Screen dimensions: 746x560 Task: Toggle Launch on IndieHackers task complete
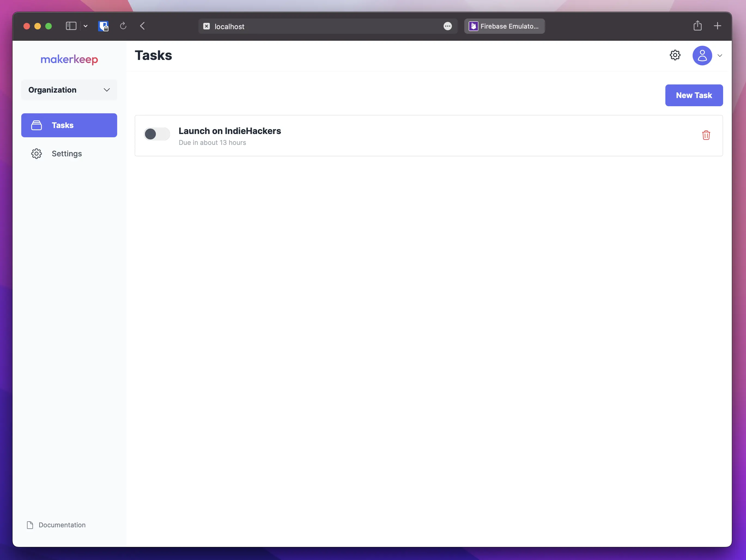[x=157, y=134]
